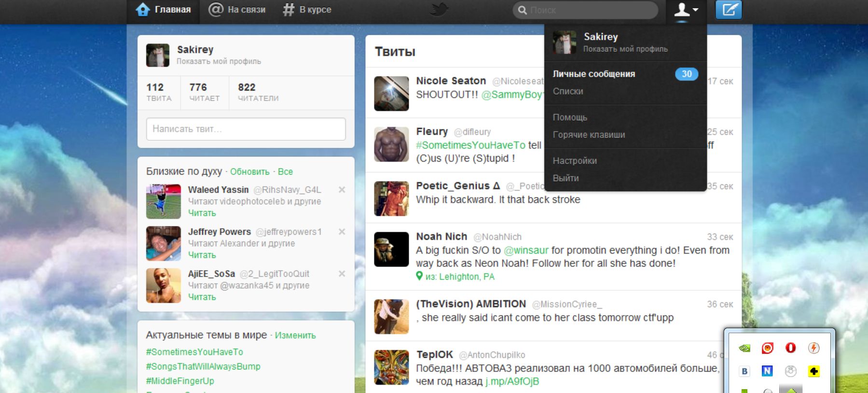Click Opera tray icon

coord(790,348)
